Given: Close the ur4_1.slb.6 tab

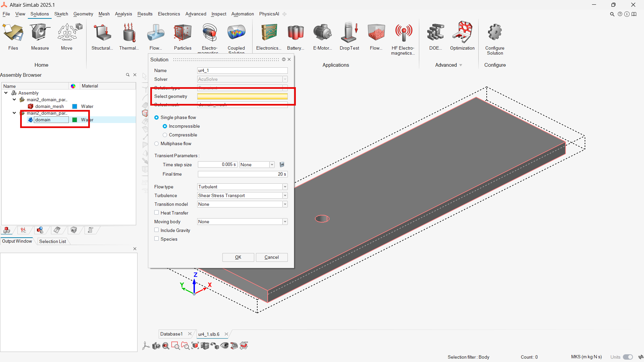Looking at the screenshot, I should (226, 334).
